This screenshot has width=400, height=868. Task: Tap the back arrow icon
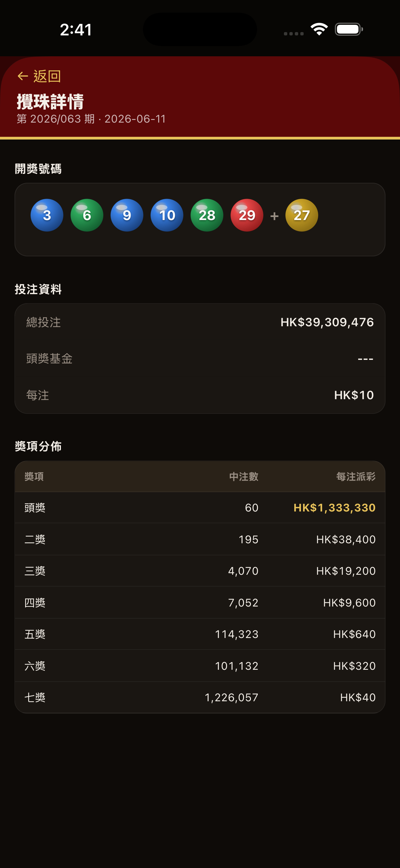tap(23, 76)
